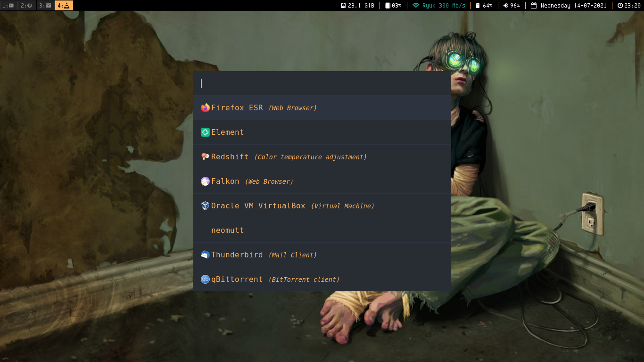Viewport: 644px width, 362px height.
Task: Click the '23.1 GiB' disk value
Action: 361,6
